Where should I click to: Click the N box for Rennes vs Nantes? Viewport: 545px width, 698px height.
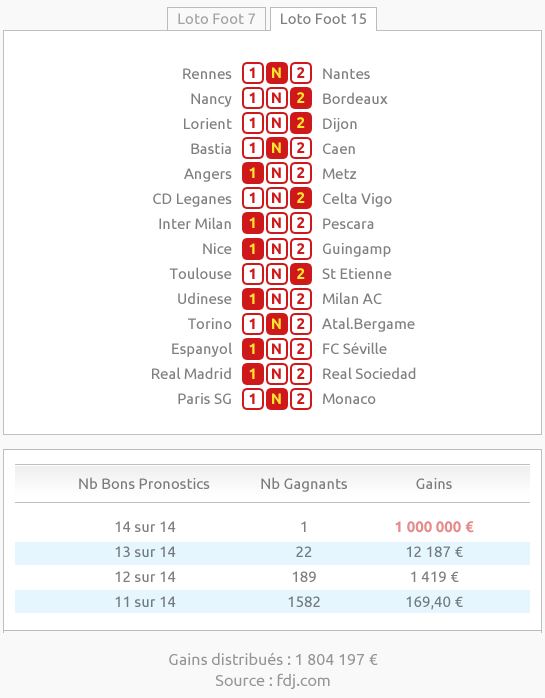[x=277, y=73]
